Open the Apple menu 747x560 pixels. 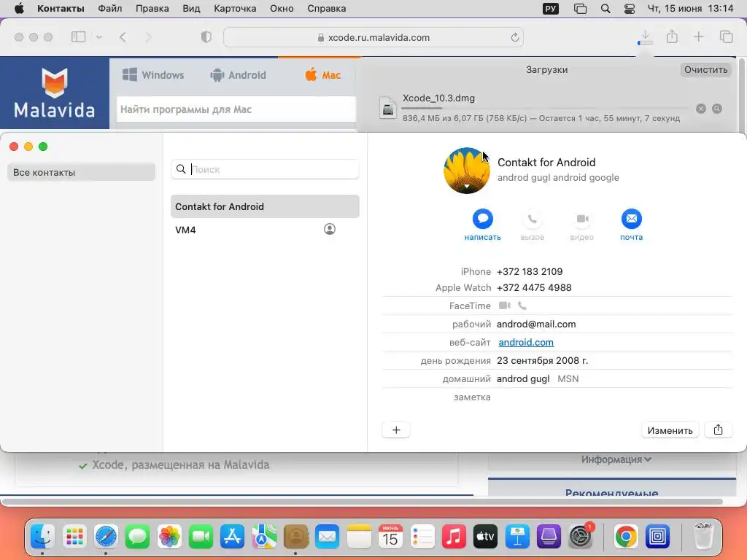coord(19,9)
